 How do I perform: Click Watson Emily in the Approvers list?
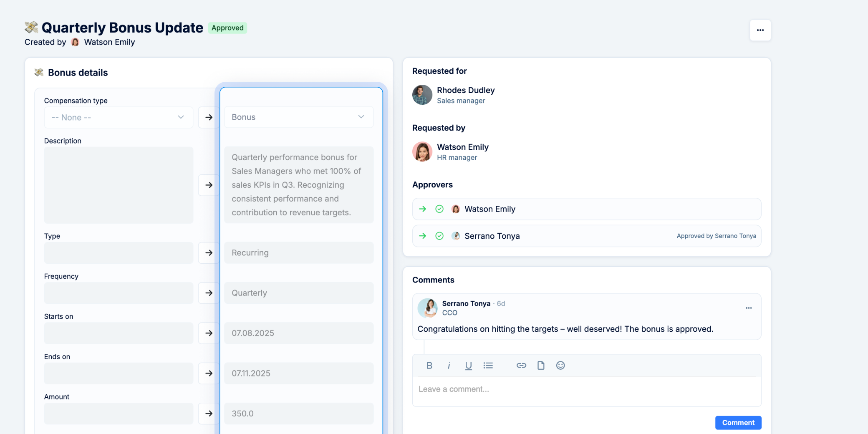tap(490, 209)
